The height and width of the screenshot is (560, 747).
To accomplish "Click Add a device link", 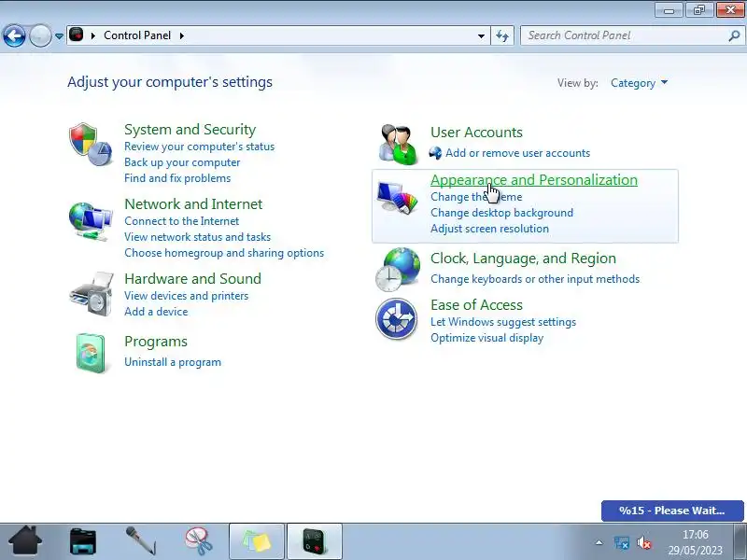I will point(156,312).
